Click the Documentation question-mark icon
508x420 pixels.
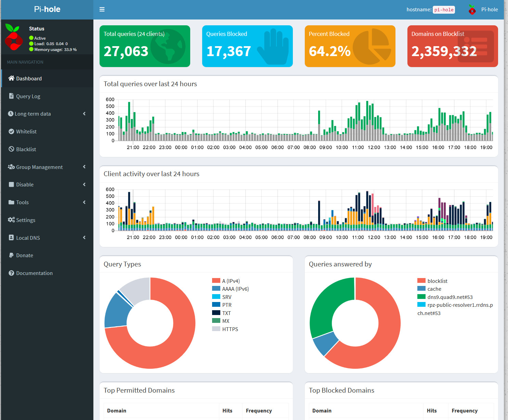[11, 273]
